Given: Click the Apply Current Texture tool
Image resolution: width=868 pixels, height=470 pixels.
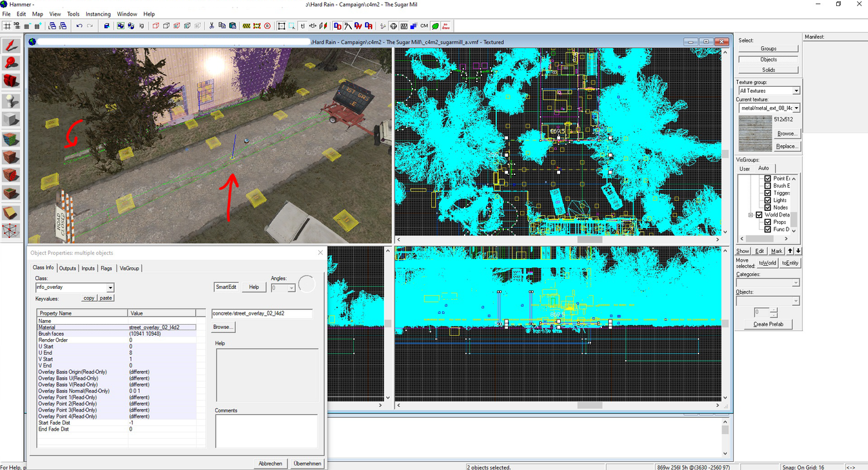Looking at the screenshot, I should click(11, 157).
